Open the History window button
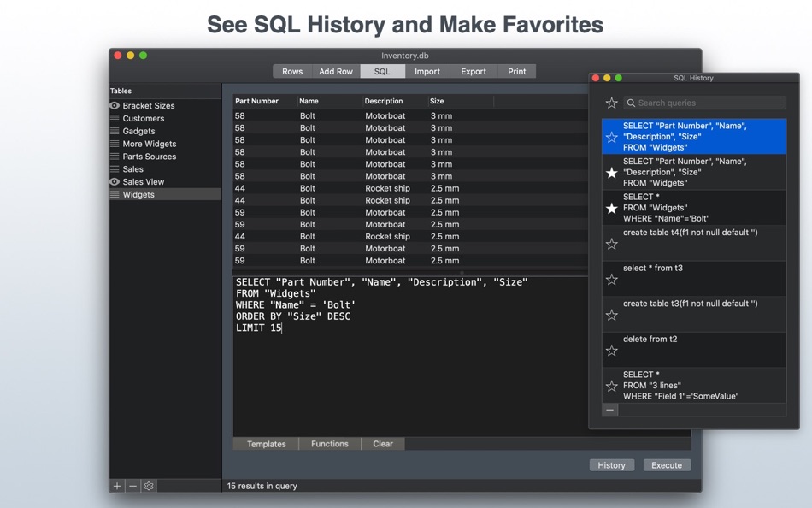The height and width of the screenshot is (508, 812). (612, 465)
